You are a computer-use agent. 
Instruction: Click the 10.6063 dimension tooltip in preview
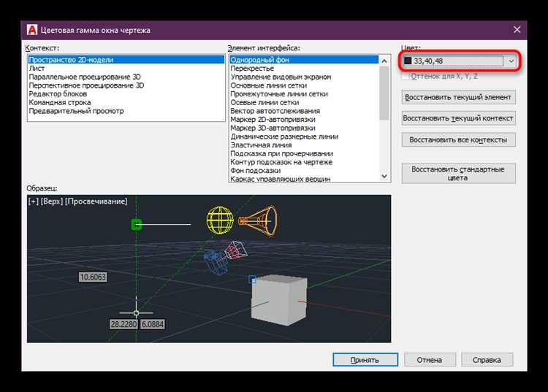(93, 277)
